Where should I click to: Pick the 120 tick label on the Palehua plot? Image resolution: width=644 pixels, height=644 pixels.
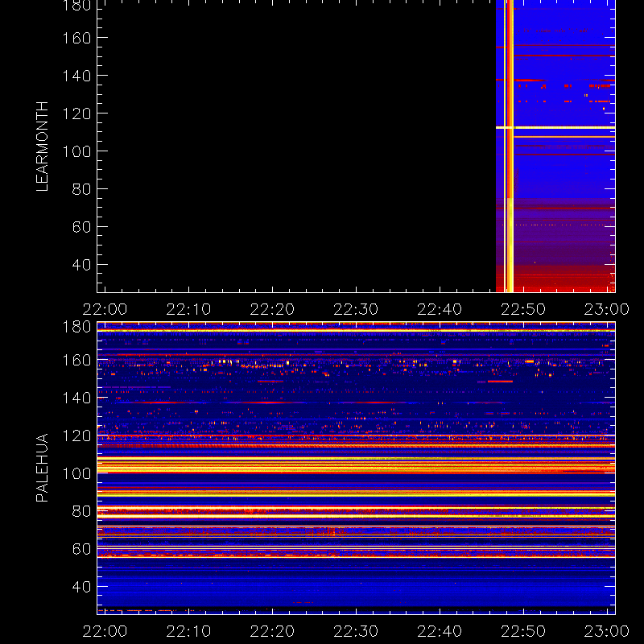click(76, 436)
